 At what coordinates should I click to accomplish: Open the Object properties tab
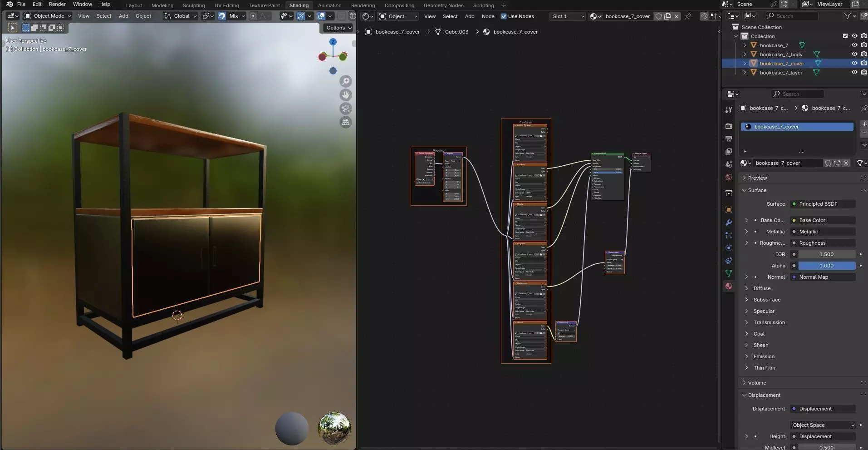729,210
